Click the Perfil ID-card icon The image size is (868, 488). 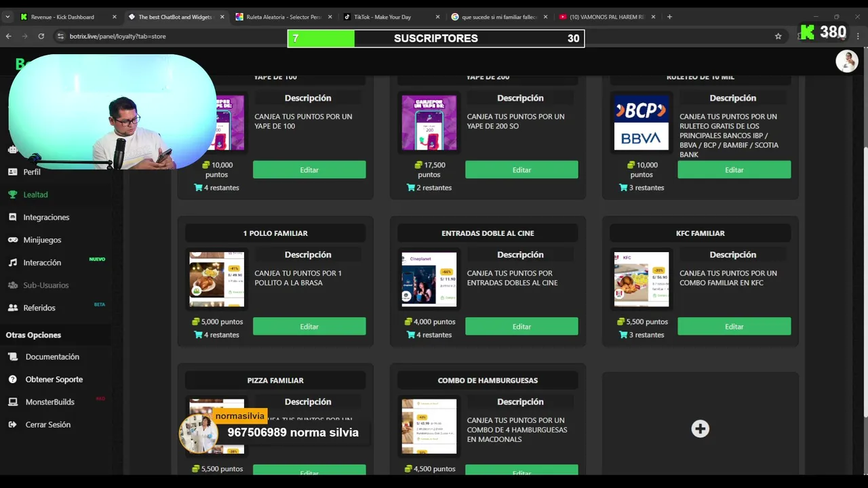(12, 171)
